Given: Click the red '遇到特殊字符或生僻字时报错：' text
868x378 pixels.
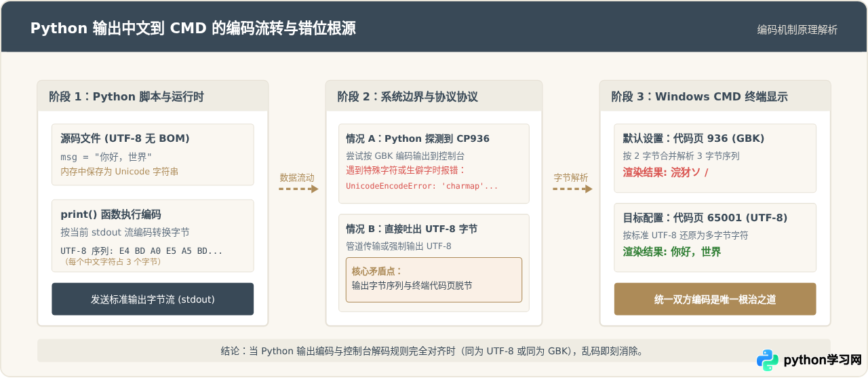Looking at the screenshot, I should click(x=406, y=170).
